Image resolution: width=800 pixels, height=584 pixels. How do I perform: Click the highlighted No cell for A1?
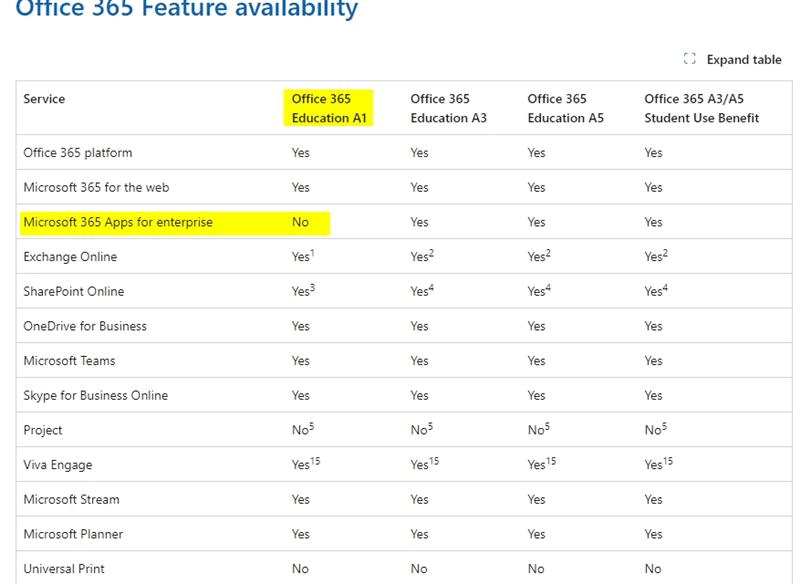300,222
